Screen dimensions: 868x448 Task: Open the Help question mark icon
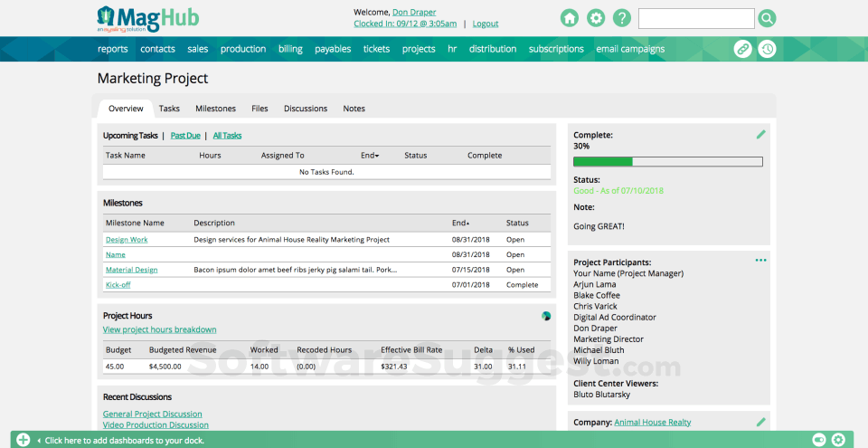tap(622, 18)
